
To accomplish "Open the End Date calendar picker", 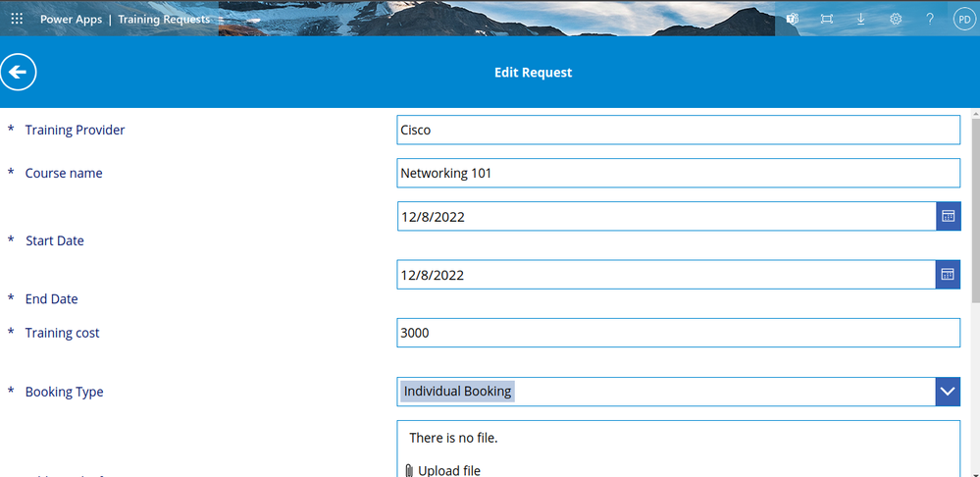I will click(948, 275).
